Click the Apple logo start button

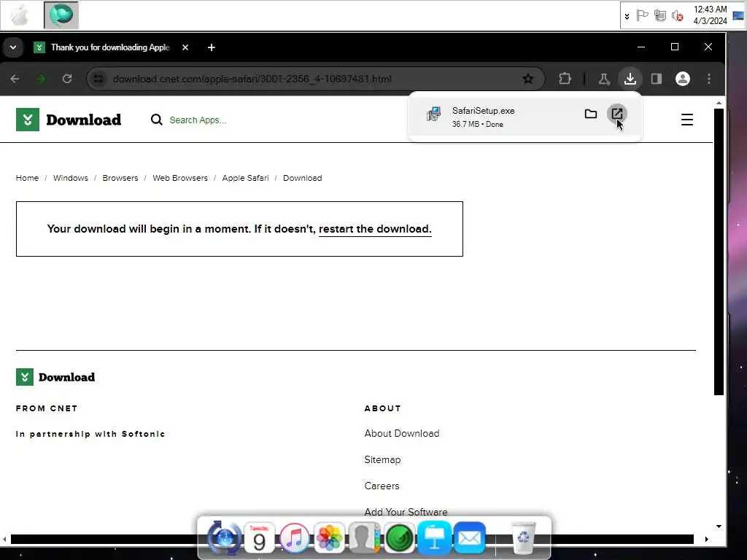click(x=20, y=15)
